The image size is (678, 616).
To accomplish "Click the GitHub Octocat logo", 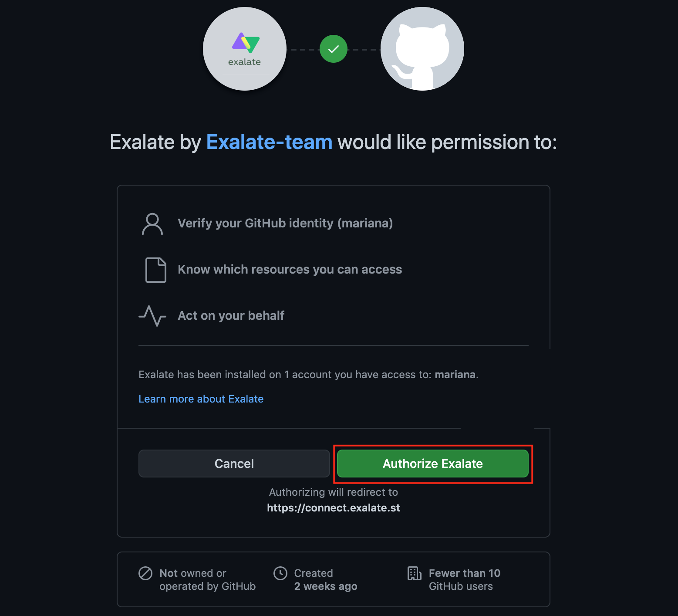I will pos(422,49).
